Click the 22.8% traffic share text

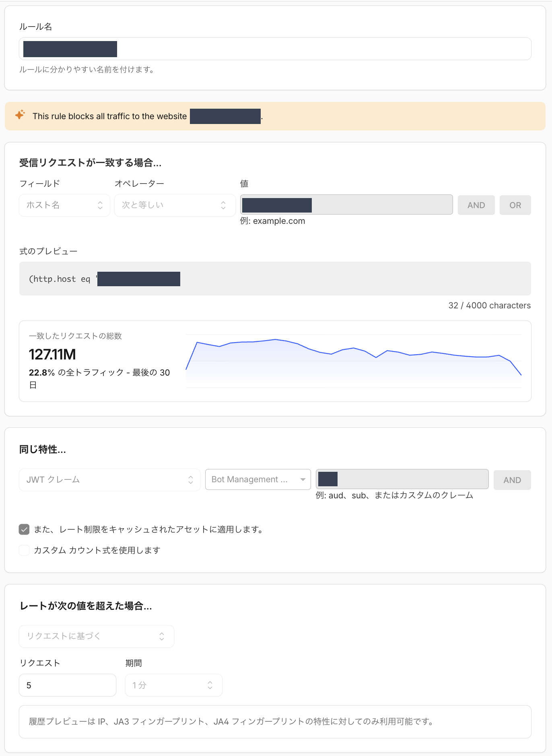click(99, 378)
